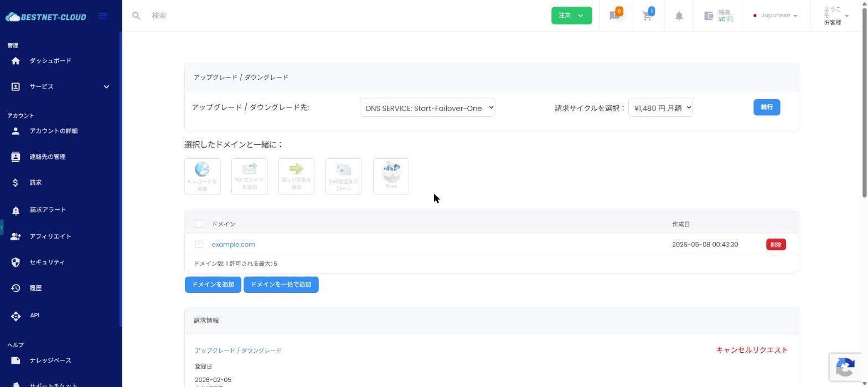The height and width of the screenshot is (387, 868).
Task: Open アカウントの詳細 in the sidebar
Action: point(54,131)
